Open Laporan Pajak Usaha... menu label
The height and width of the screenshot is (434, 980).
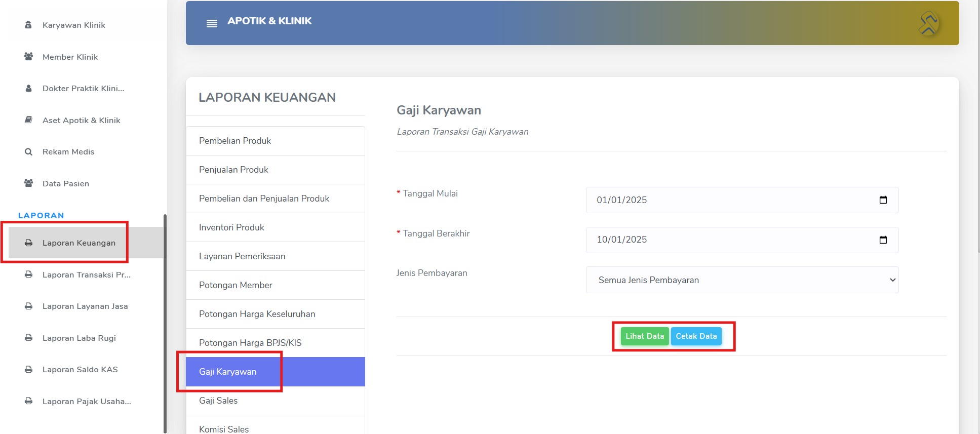click(x=87, y=401)
